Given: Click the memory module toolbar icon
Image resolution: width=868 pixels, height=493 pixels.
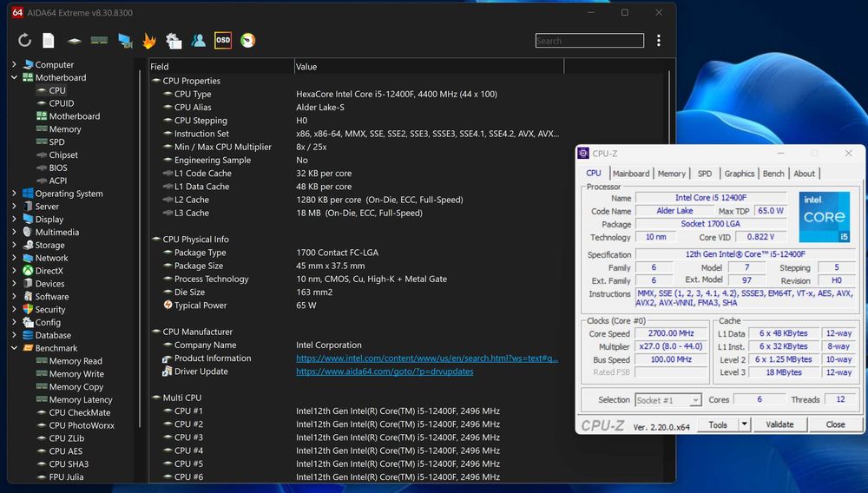Looking at the screenshot, I should click(99, 40).
